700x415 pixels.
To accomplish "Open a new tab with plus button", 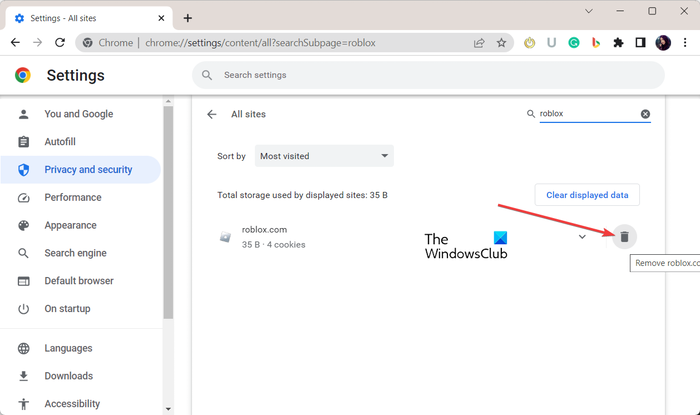I will pos(188,18).
